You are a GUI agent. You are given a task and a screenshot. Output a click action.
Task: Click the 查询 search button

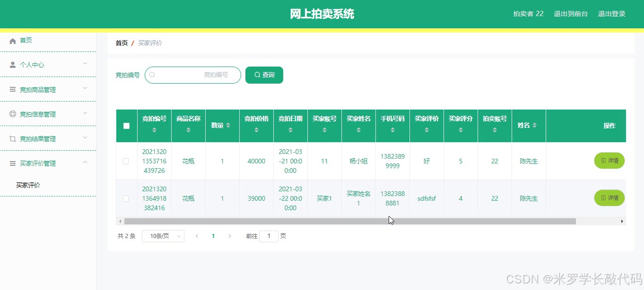[264, 75]
